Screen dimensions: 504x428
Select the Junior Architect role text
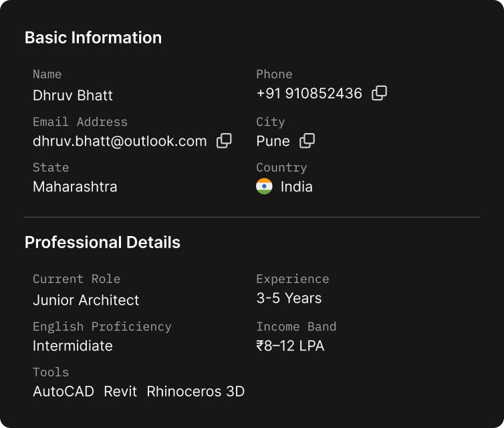[x=86, y=300]
